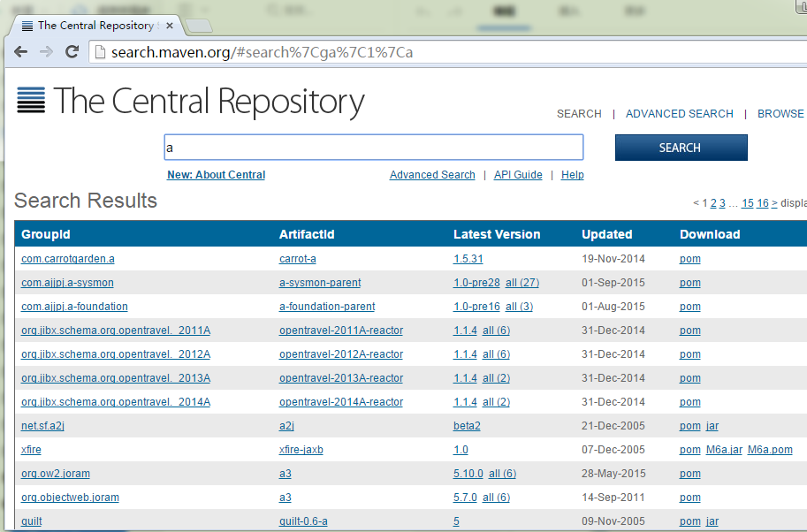Open com.carrotgarden.a group link
Viewport: 807px width, 532px height.
[x=68, y=259]
